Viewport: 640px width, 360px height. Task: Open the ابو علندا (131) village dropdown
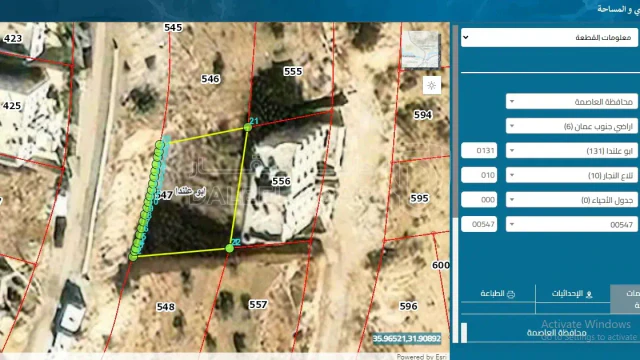(571, 151)
